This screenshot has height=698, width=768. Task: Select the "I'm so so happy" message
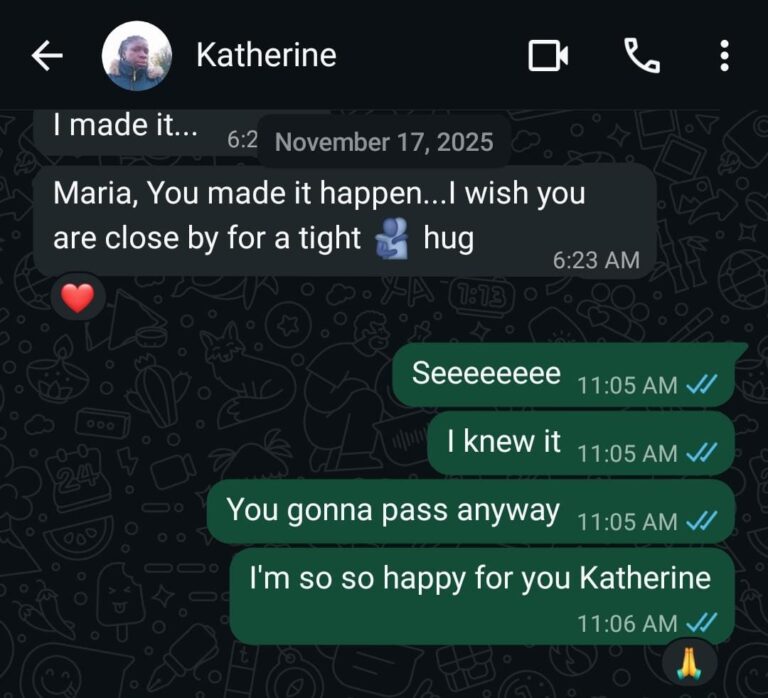[482, 596]
